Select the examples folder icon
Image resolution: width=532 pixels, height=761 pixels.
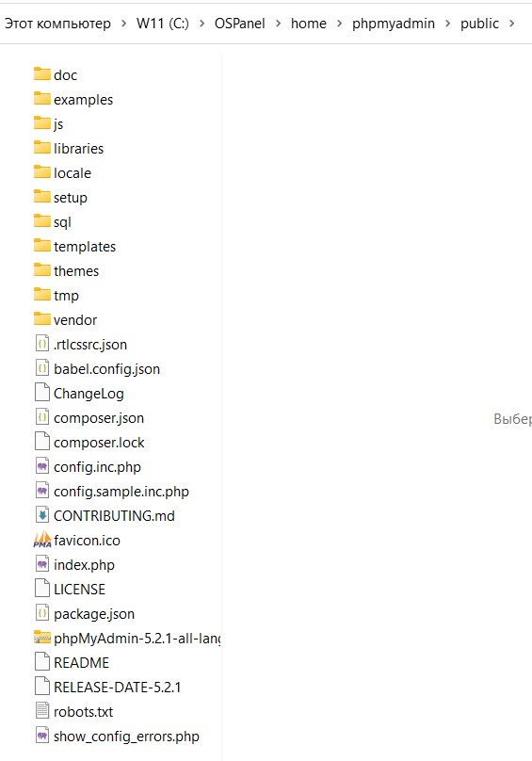coord(42,99)
